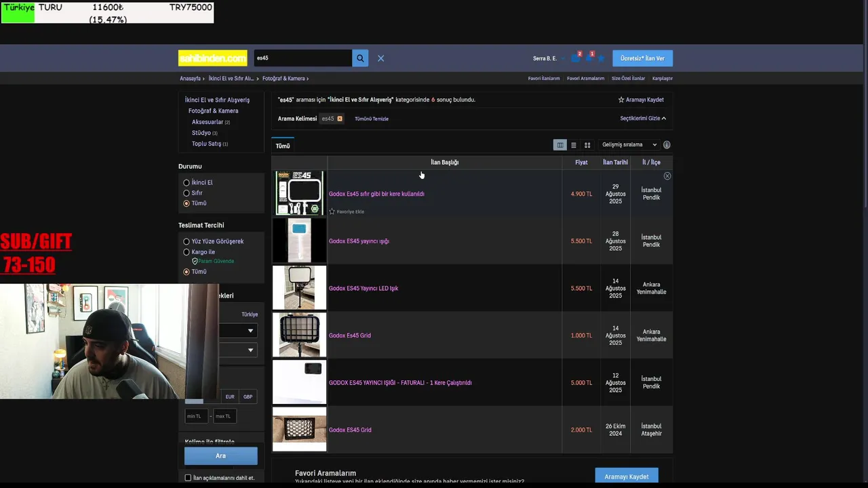Click the es45 search input field
Image resolution: width=868 pixels, height=488 pixels.
point(302,58)
